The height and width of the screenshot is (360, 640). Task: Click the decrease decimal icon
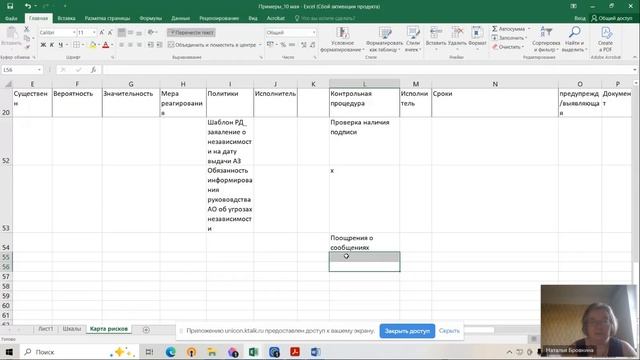(312, 45)
